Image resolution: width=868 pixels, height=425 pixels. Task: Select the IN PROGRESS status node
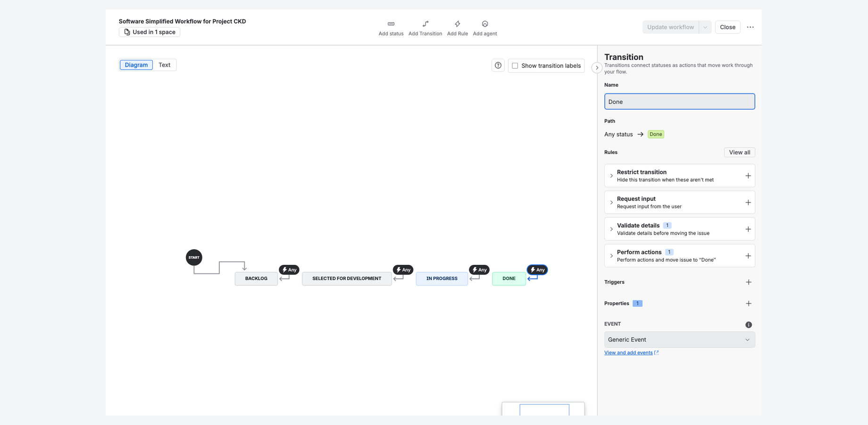pos(442,279)
